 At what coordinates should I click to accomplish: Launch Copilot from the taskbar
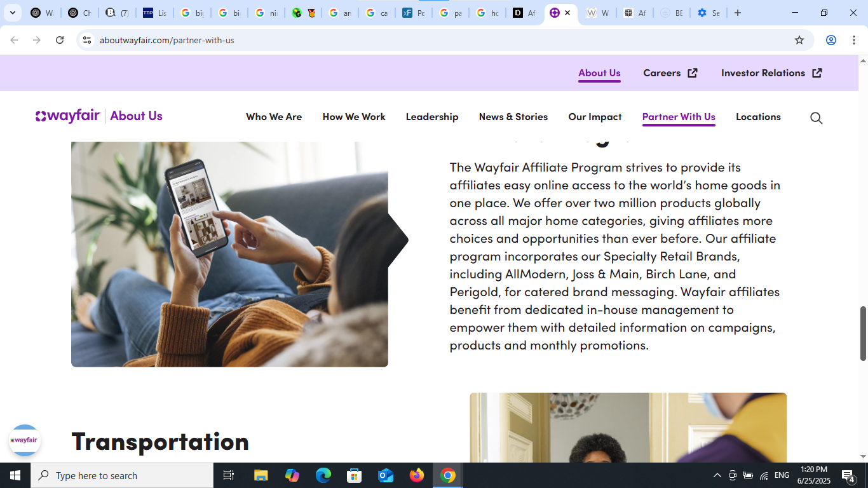click(292, 475)
